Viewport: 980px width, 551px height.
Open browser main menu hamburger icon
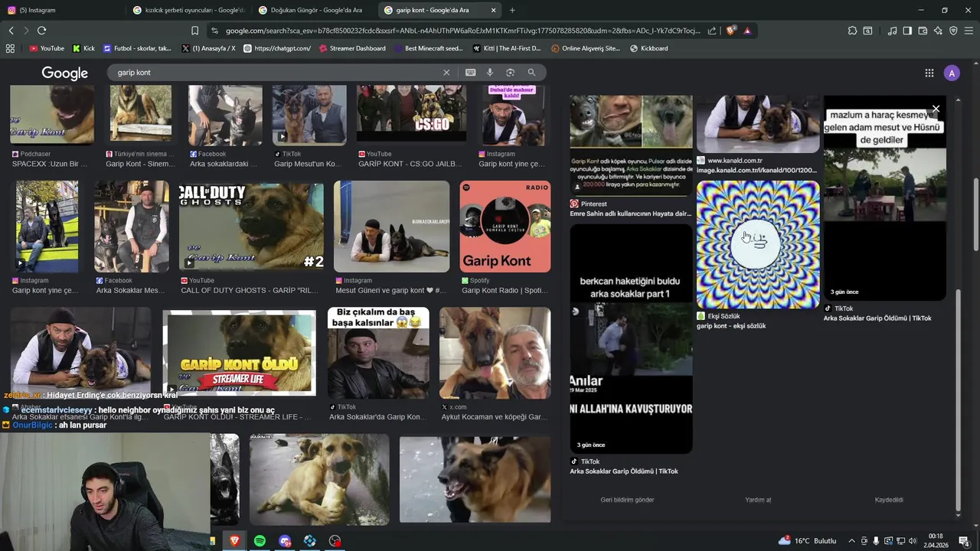969,31
